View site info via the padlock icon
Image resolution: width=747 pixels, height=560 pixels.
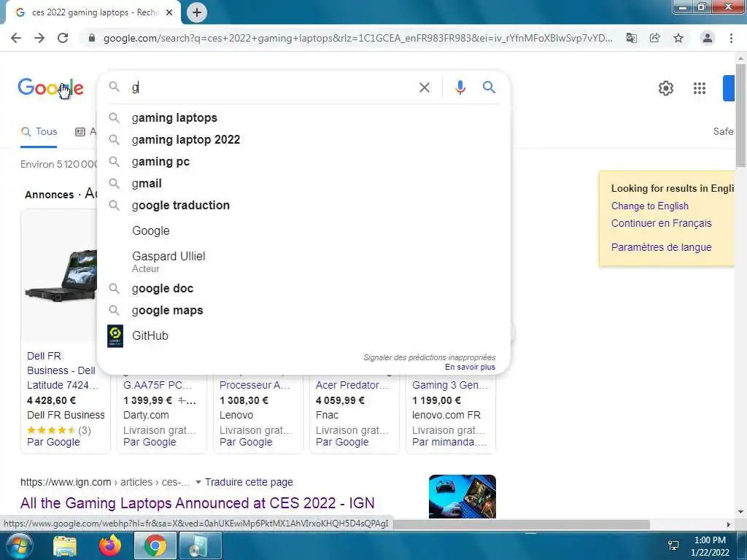pyautogui.click(x=92, y=38)
